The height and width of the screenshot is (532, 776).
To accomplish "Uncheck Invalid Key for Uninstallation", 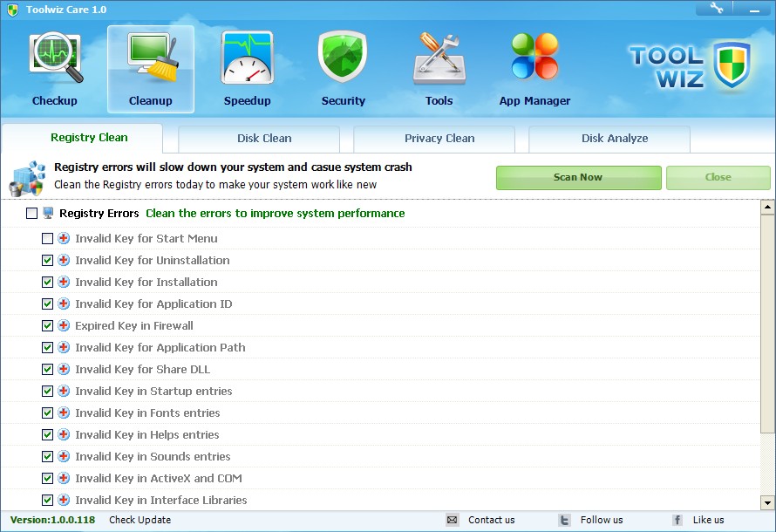I will point(47,260).
